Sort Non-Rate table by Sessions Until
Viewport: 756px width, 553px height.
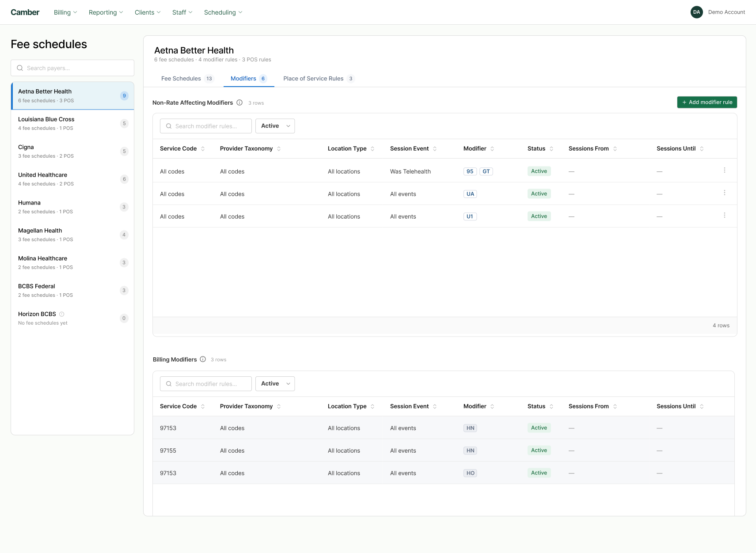click(702, 149)
